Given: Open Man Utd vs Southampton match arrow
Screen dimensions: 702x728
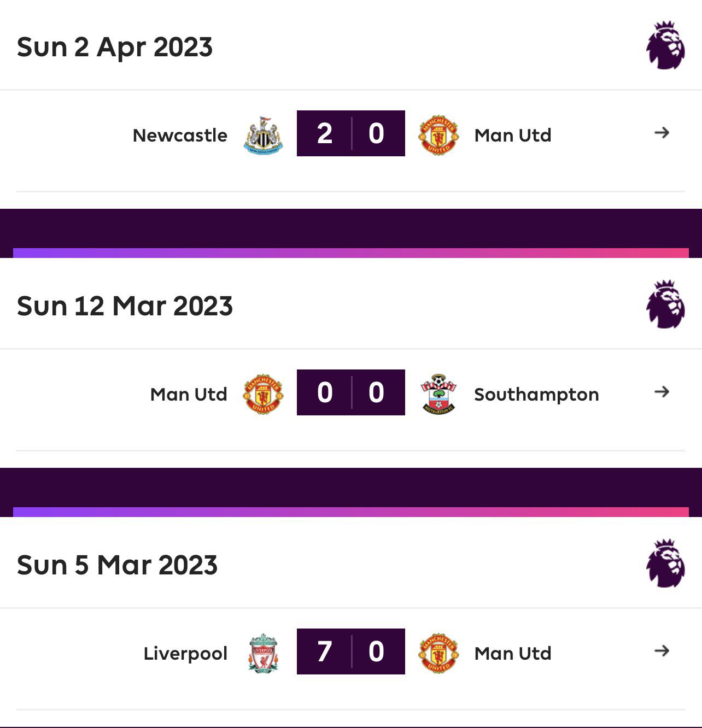Looking at the screenshot, I should (x=662, y=392).
